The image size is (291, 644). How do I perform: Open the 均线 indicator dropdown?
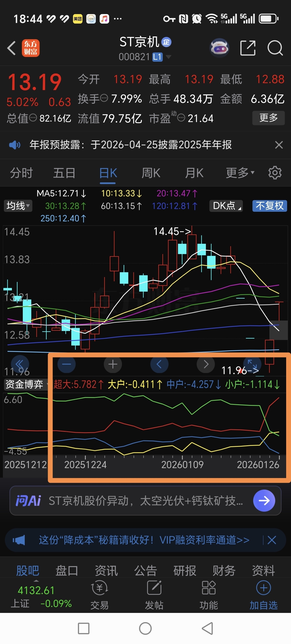point(18,206)
